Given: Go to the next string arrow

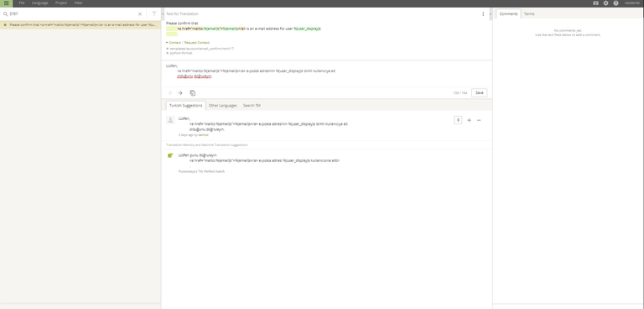Looking at the screenshot, I should (x=180, y=93).
